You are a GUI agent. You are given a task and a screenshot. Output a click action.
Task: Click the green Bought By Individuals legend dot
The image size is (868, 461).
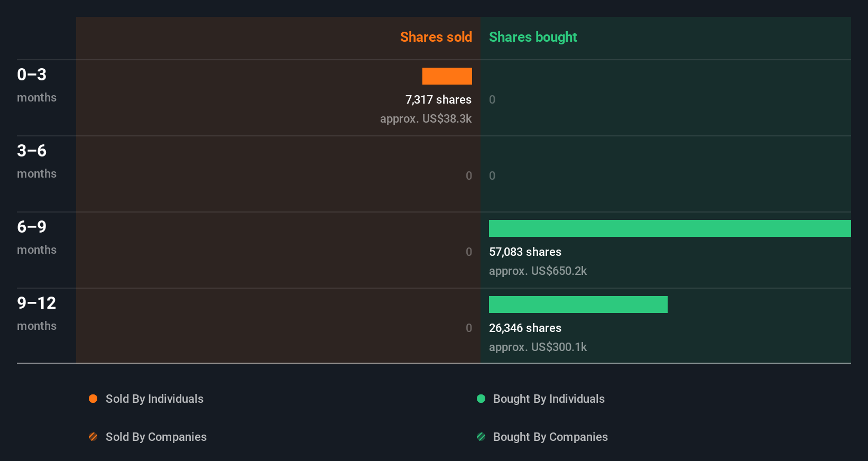click(481, 399)
